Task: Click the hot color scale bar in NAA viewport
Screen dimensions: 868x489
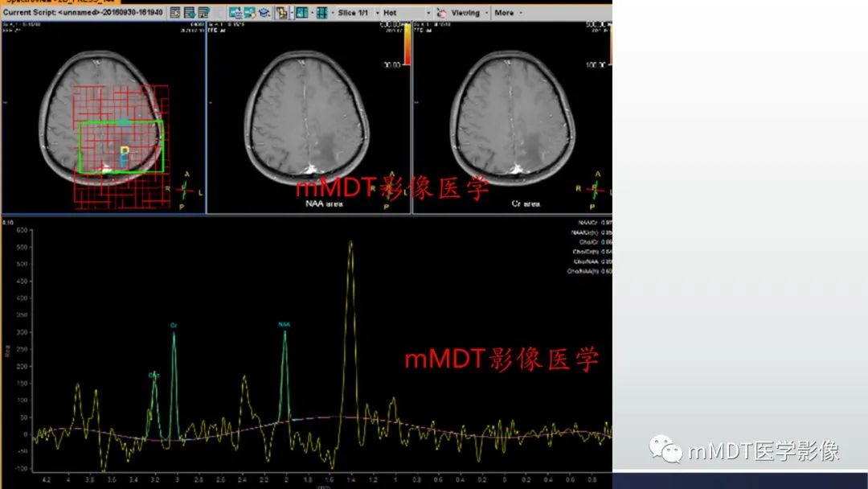Action: pos(407,44)
